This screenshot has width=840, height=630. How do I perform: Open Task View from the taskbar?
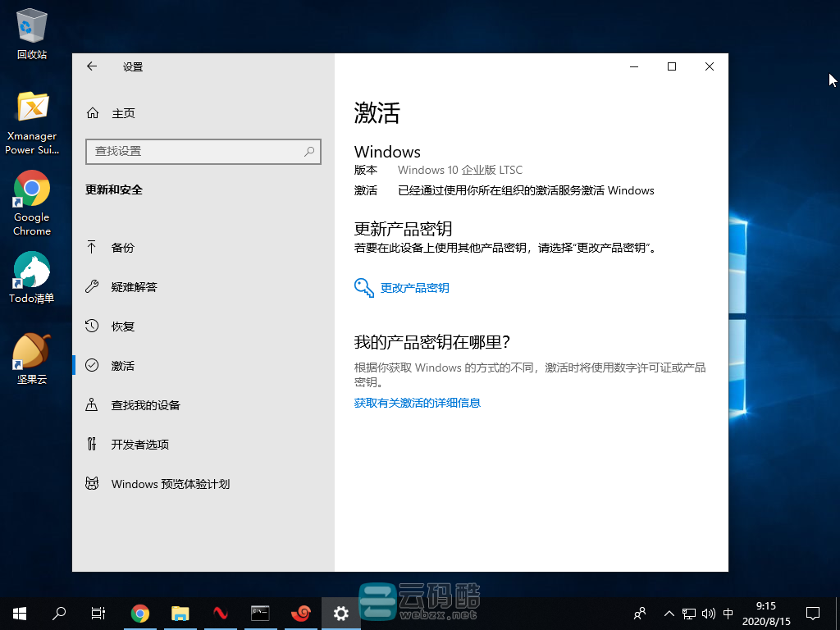[98, 613]
